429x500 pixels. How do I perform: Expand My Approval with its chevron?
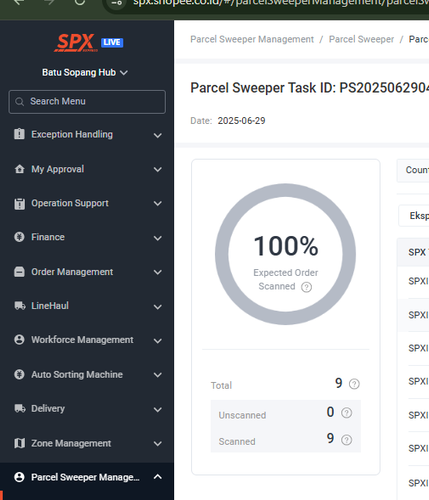(158, 169)
